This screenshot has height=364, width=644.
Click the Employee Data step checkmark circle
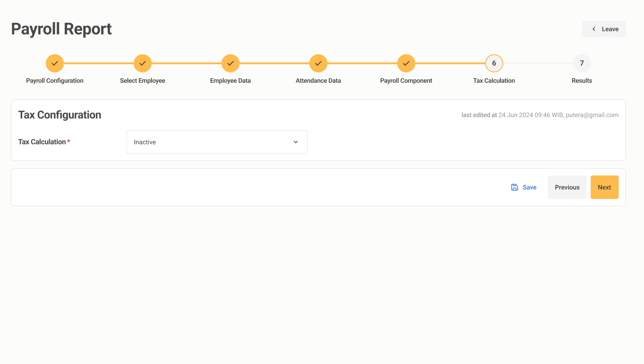pos(230,63)
